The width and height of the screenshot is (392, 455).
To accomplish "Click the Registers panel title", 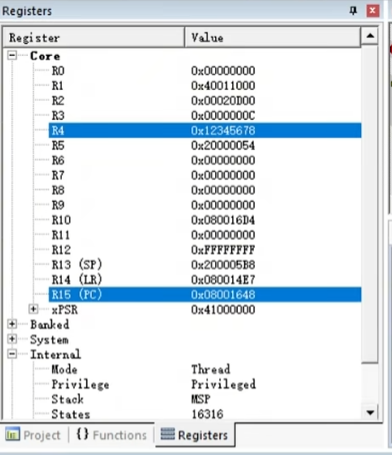I will click(27, 11).
